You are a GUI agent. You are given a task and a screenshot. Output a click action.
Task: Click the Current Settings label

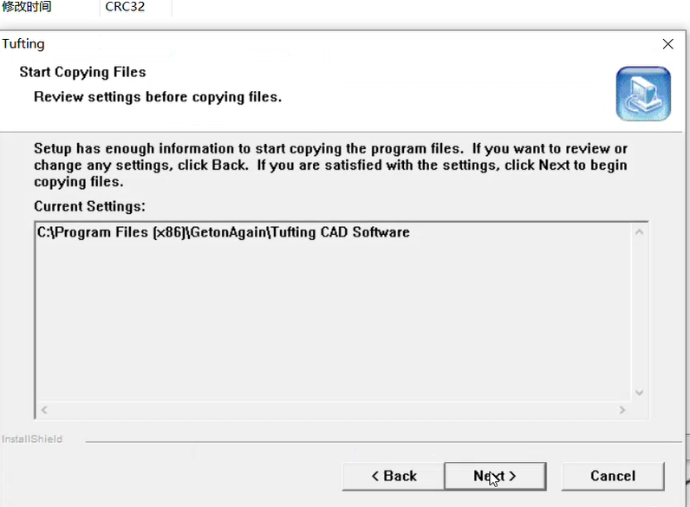(90, 206)
